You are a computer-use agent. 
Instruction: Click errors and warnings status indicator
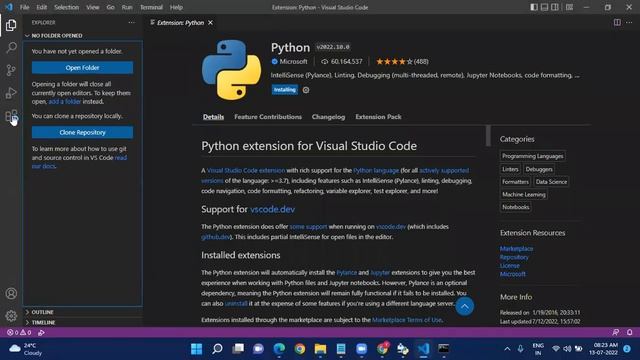pyautogui.click(x=19, y=332)
